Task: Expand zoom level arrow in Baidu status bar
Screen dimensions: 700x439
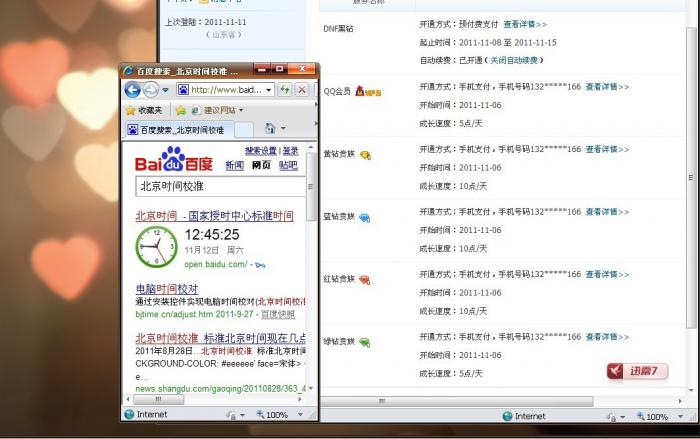Action: [300, 415]
